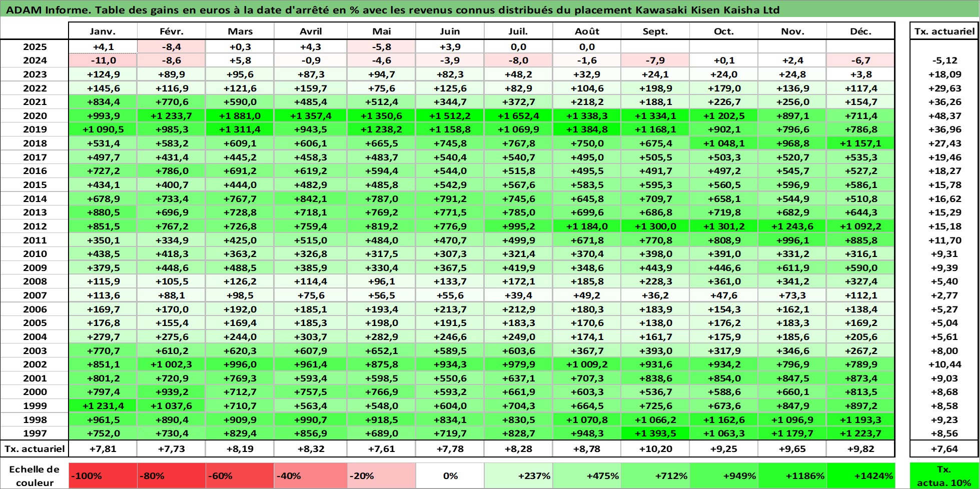
Task: Click cell value +1 193,3 in Déc. 1998
Action: coord(860,420)
